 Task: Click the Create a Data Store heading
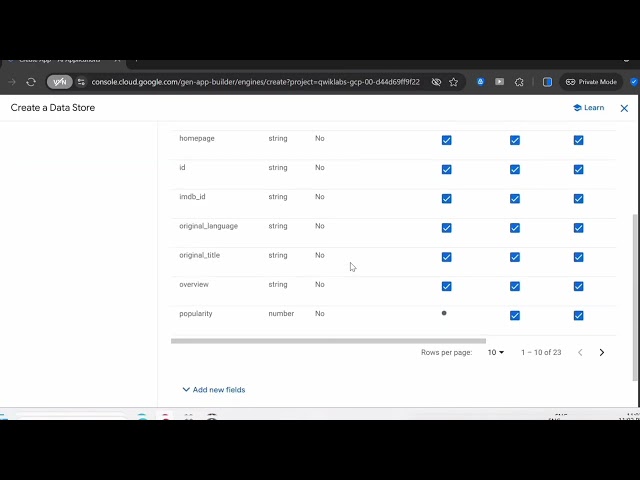click(x=53, y=108)
